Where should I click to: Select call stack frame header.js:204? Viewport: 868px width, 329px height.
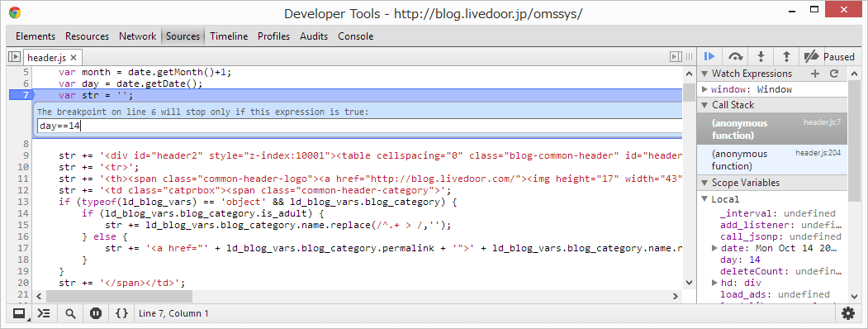point(772,160)
